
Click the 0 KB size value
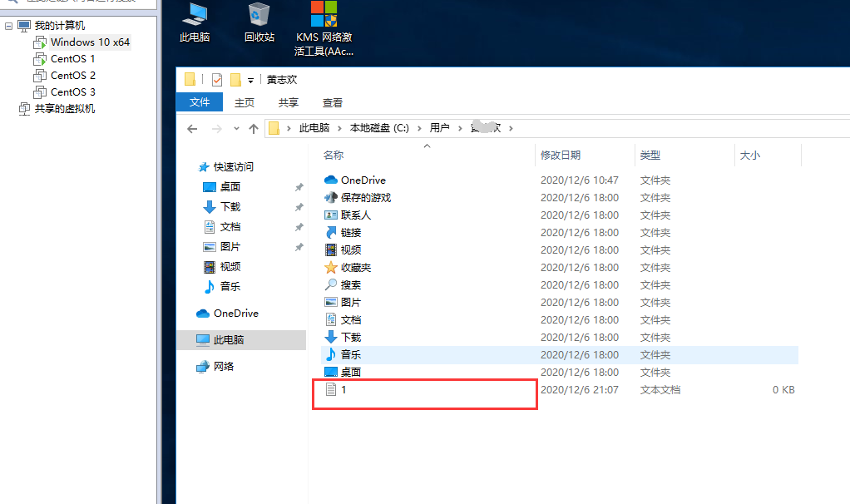click(783, 390)
